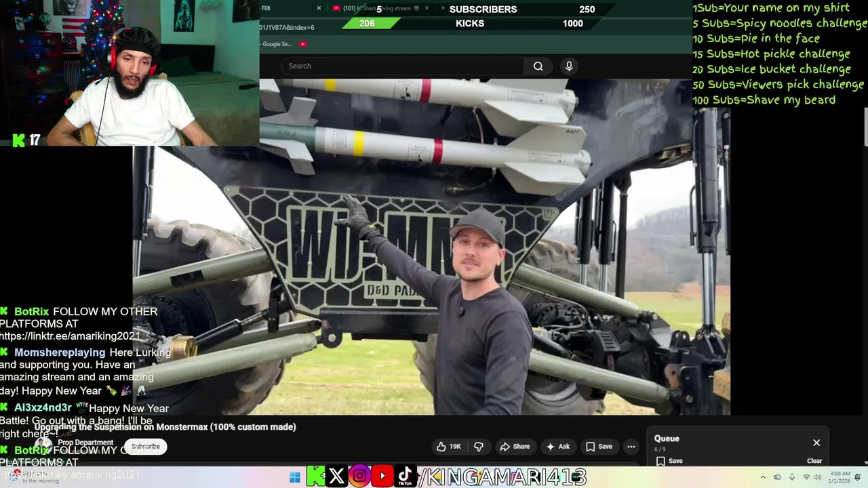Click the YouTube search magnifier button
Image resolution: width=868 pixels, height=488 pixels.
538,66
